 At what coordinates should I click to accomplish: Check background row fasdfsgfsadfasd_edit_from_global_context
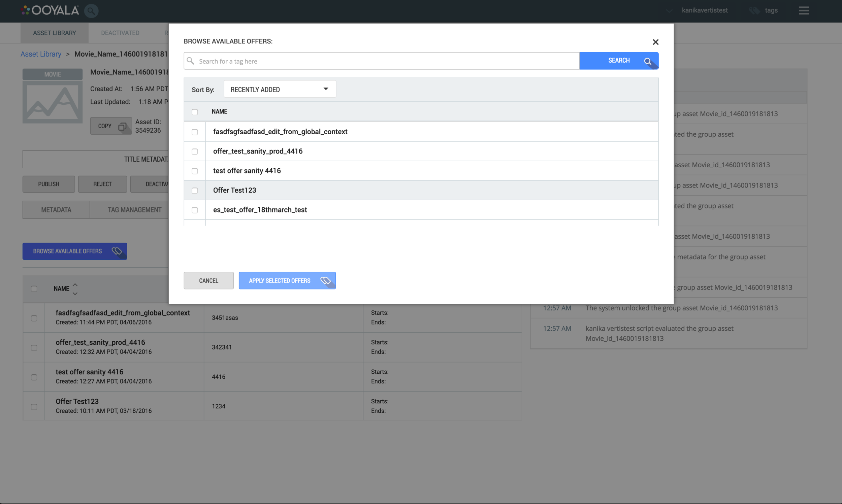pos(34,318)
